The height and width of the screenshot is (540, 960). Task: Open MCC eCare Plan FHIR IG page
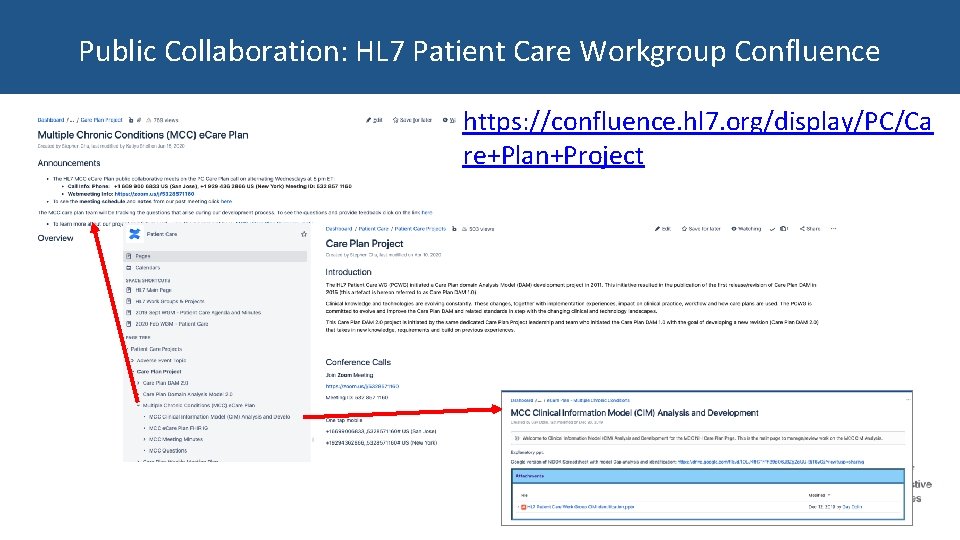tap(178, 428)
